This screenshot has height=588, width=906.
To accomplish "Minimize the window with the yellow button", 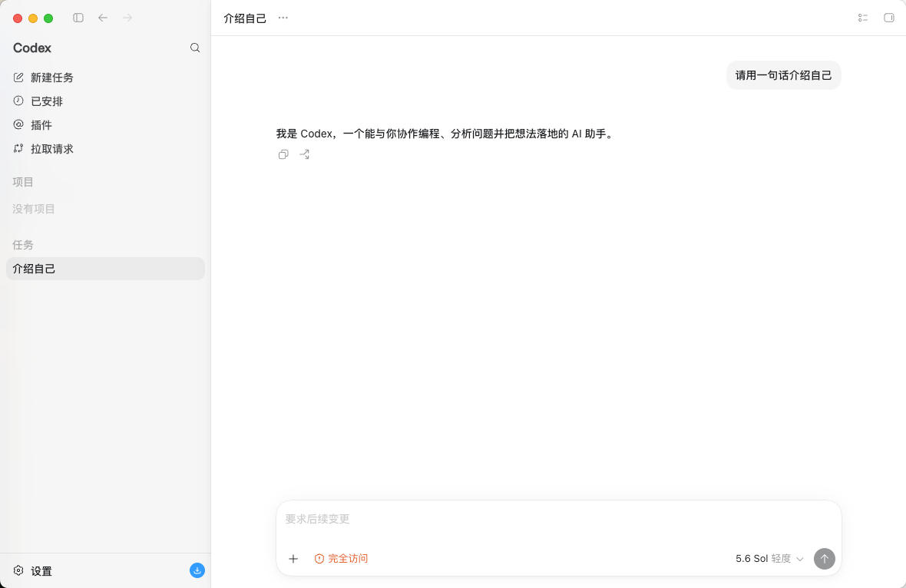I will tap(33, 18).
